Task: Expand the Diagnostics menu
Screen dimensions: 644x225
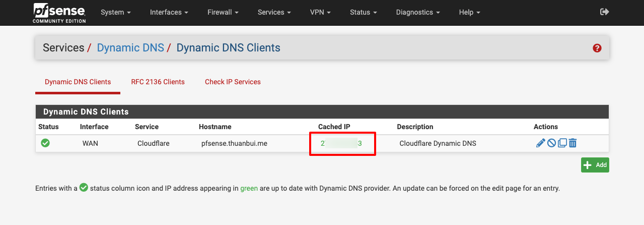Action: (x=418, y=12)
